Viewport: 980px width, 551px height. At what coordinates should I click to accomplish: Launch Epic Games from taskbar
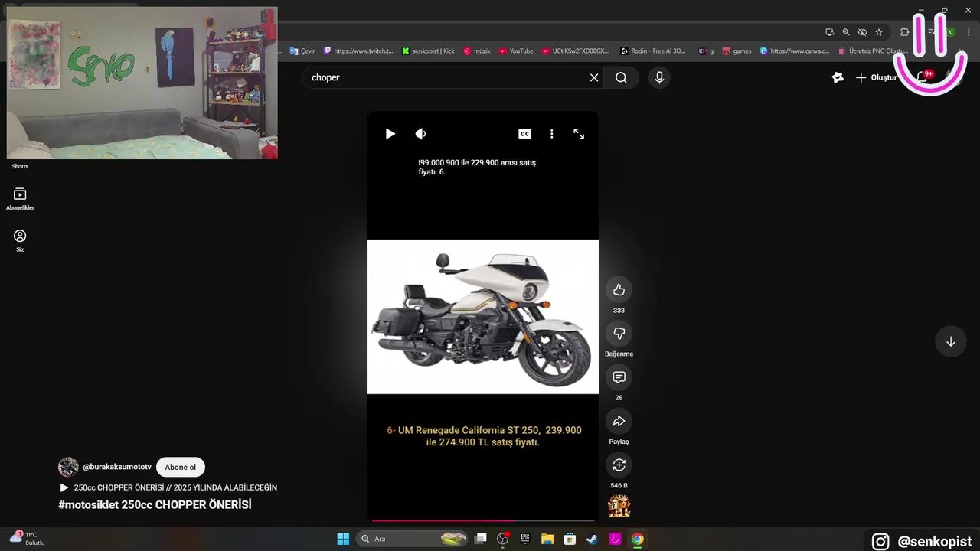[x=525, y=539]
